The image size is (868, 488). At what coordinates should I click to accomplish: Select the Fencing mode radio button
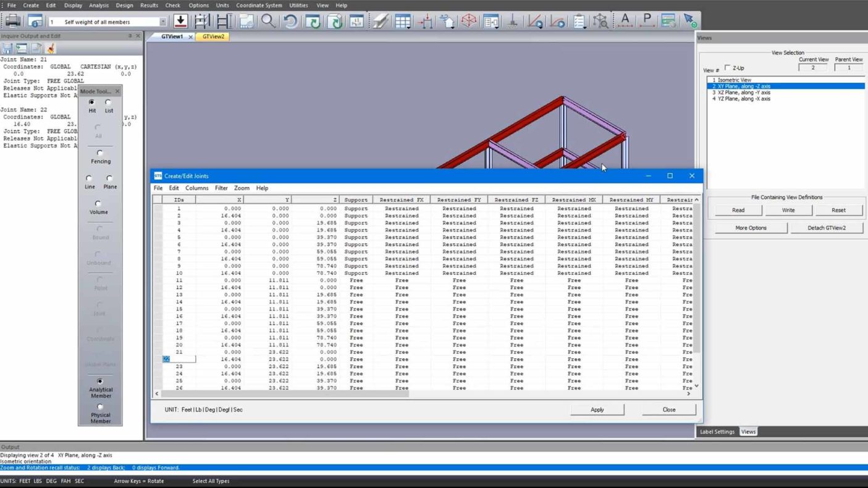click(100, 153)
